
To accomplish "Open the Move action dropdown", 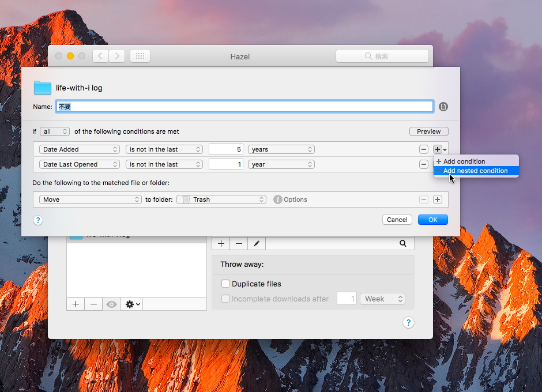I will (x=90, y=199).
